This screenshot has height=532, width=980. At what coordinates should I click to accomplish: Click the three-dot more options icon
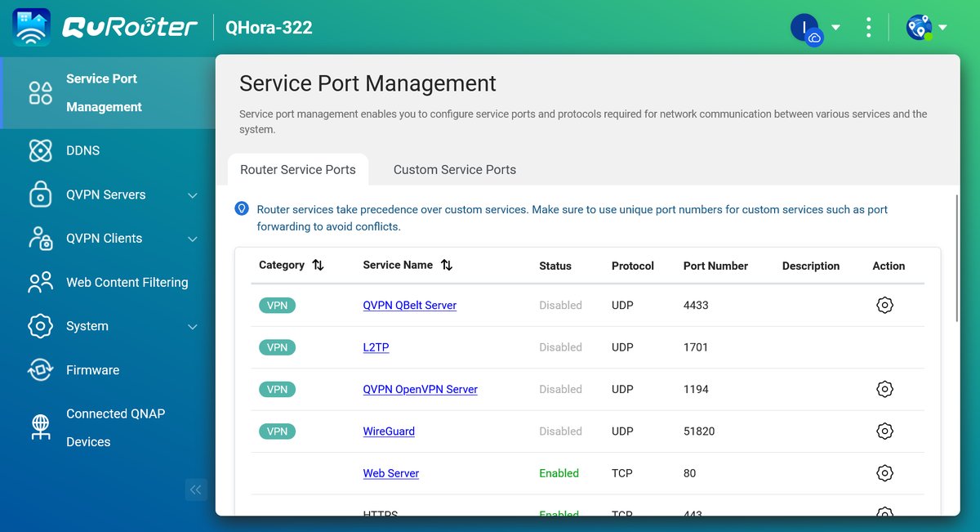(868, 27)
